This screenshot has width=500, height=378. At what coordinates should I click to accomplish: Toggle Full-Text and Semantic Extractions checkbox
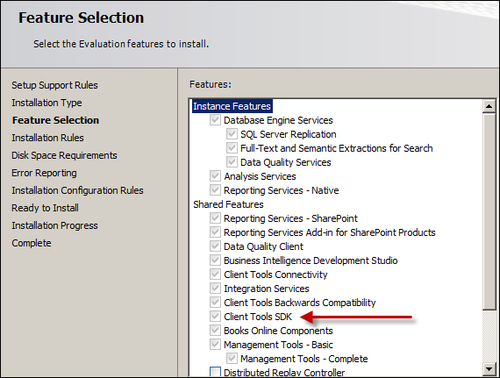(x=232, y=148)
